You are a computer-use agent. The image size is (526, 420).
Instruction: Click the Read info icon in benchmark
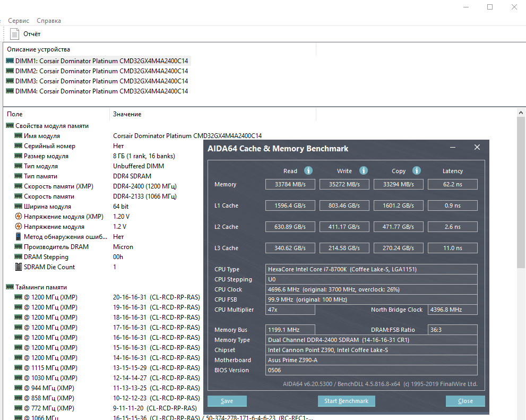[x=308, y=170]
